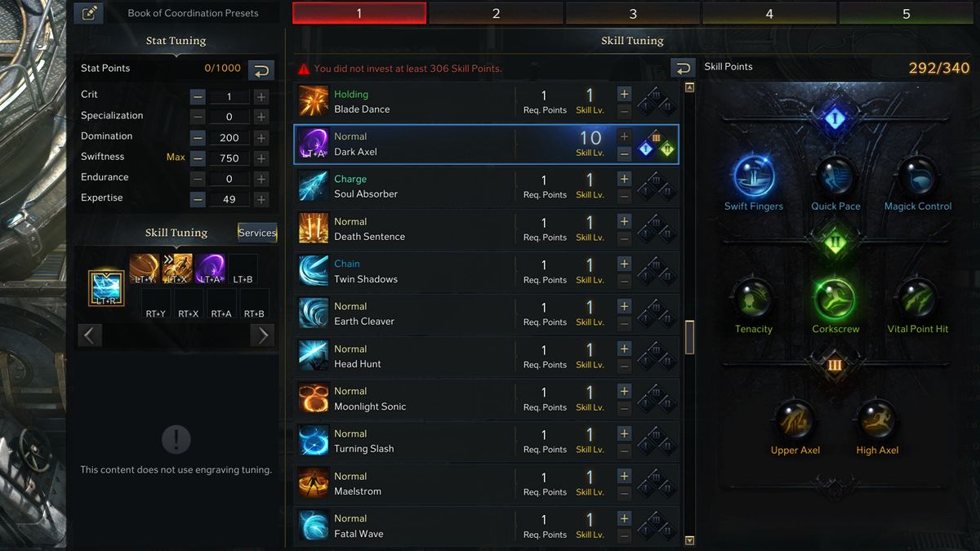
Task: Select the Upper Axel tripod
Action: (x=795, y=420)
